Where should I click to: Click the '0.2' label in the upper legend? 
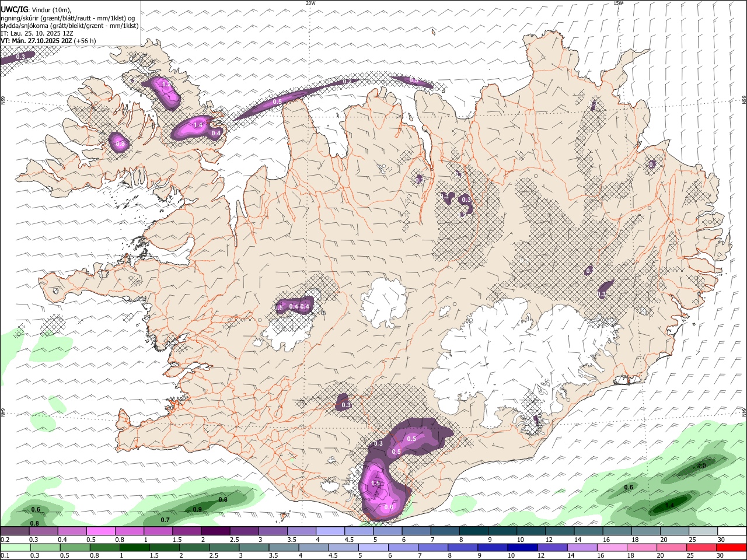pyautogui.click(x=5, y=540)
